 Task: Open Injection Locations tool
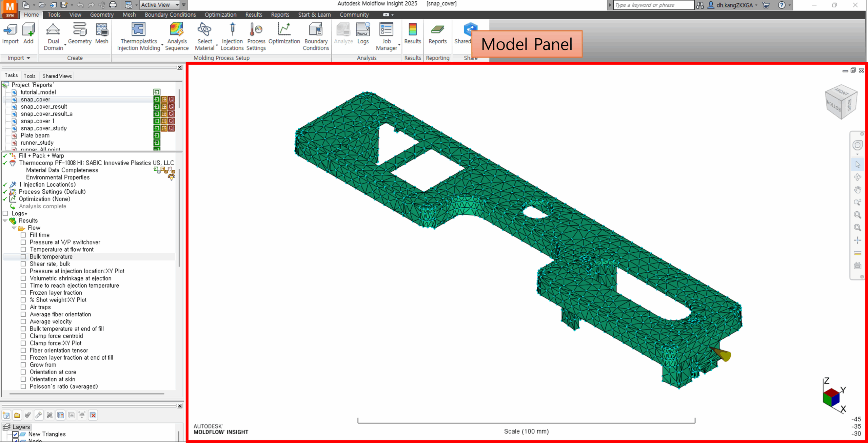[x=232, y=37]
